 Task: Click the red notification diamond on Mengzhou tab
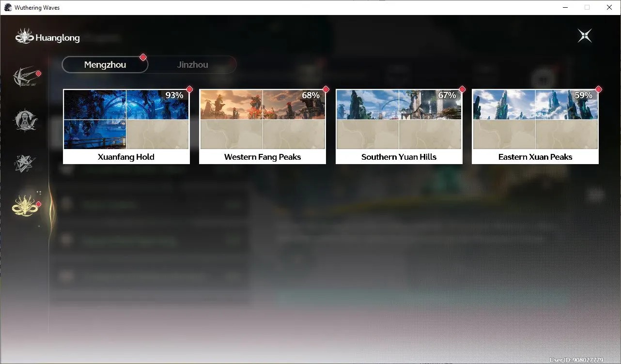[x=143, y=57]
